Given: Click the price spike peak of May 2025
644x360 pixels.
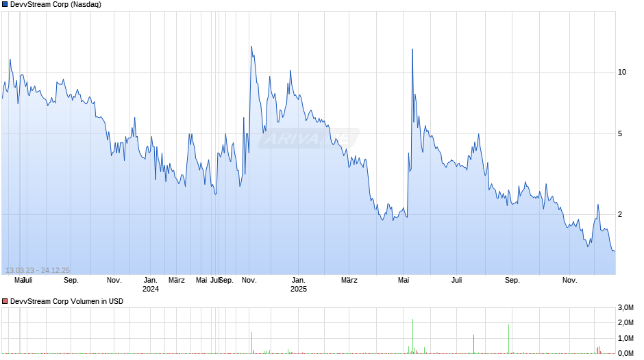Looking at the screenshot, I should click(412, 50).
